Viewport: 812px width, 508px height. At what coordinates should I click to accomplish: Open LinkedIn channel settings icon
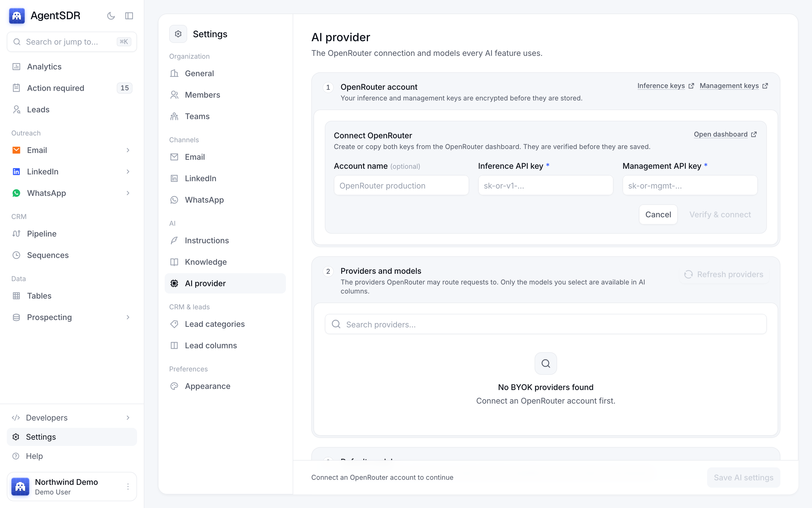coord(174,178)
